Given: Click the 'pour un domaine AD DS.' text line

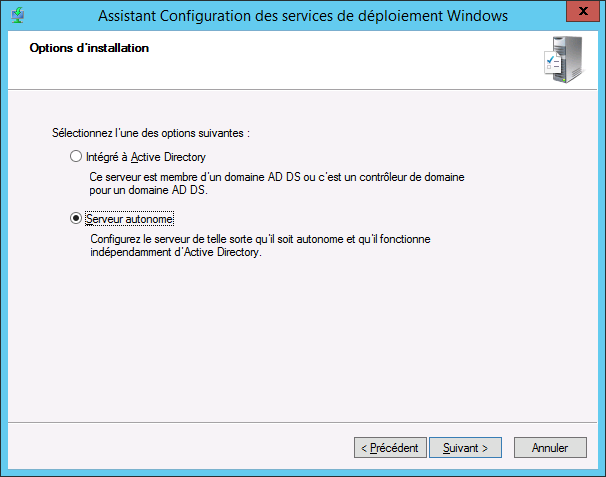Looking at the screenshot, I should click(145, 189).
